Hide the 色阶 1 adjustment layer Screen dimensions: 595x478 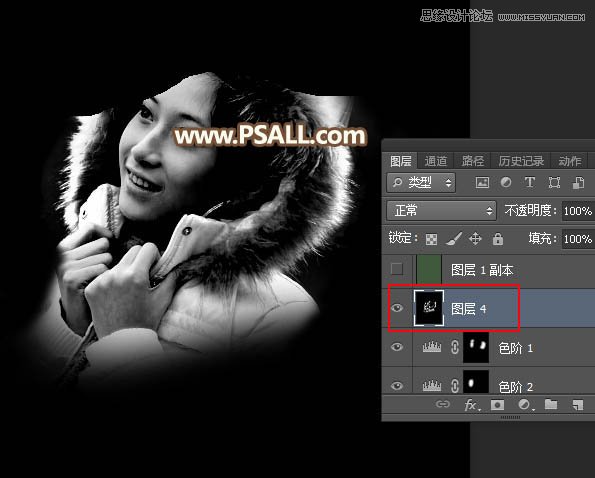[397, 347]
